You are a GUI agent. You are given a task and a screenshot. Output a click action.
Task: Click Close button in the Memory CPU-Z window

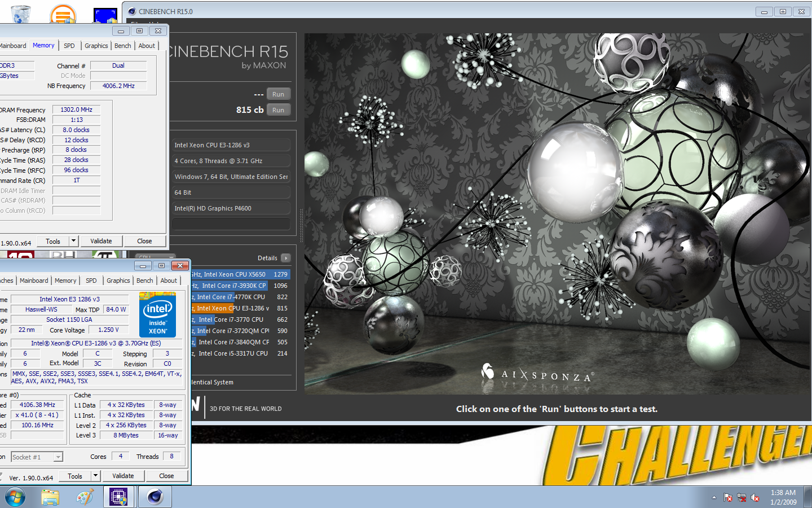pos(144,241)
